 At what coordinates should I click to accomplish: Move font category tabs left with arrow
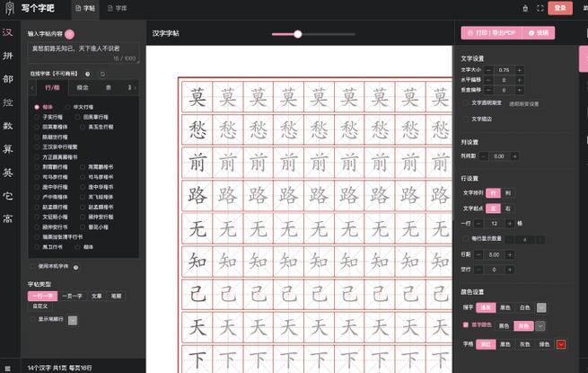coord(32,88)
